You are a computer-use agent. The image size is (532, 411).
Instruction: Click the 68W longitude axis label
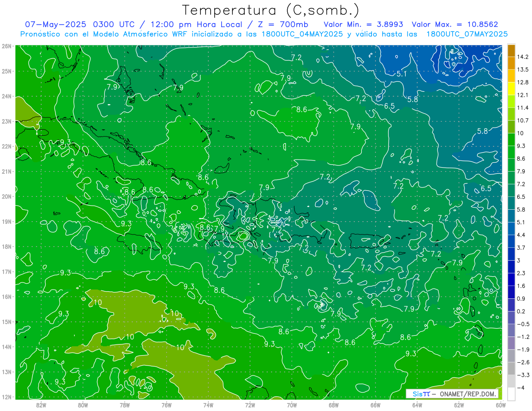pyautogui.click(x=334, y=405)
